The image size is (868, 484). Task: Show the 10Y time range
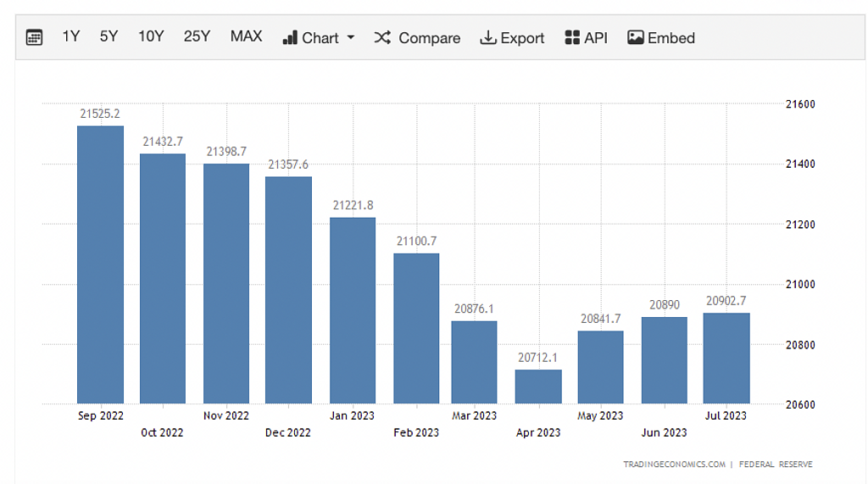pyautogui.click(x=151, y=36)
